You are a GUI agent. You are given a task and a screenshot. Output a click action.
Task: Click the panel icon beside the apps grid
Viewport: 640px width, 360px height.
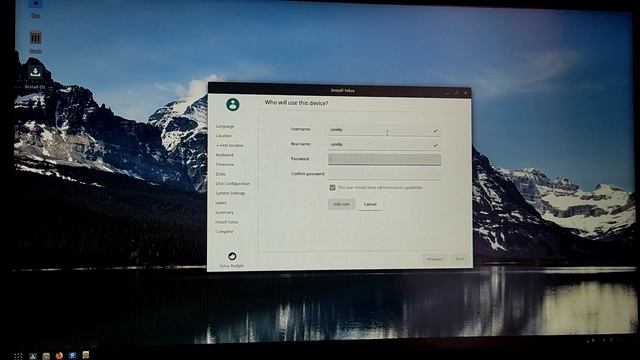pos(33,356)
